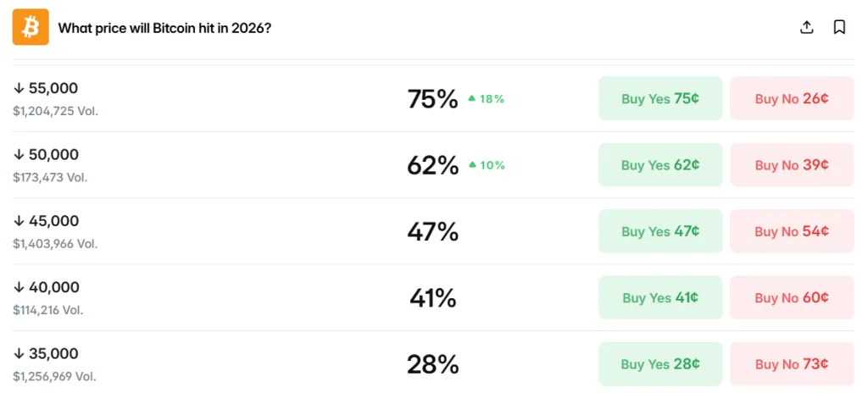Bookmark this Bitcoin market

pos(839,27)
